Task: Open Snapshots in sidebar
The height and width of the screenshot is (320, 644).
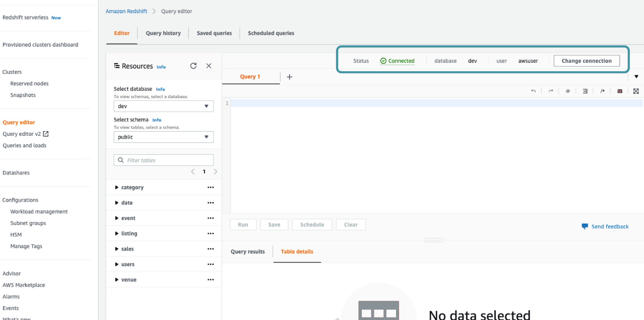Action: (x=23, y=95)
